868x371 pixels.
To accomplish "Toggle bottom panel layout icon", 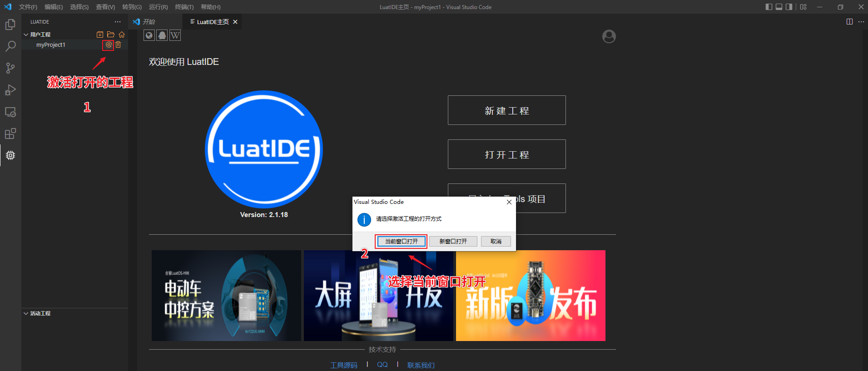I will pos(779,7).
